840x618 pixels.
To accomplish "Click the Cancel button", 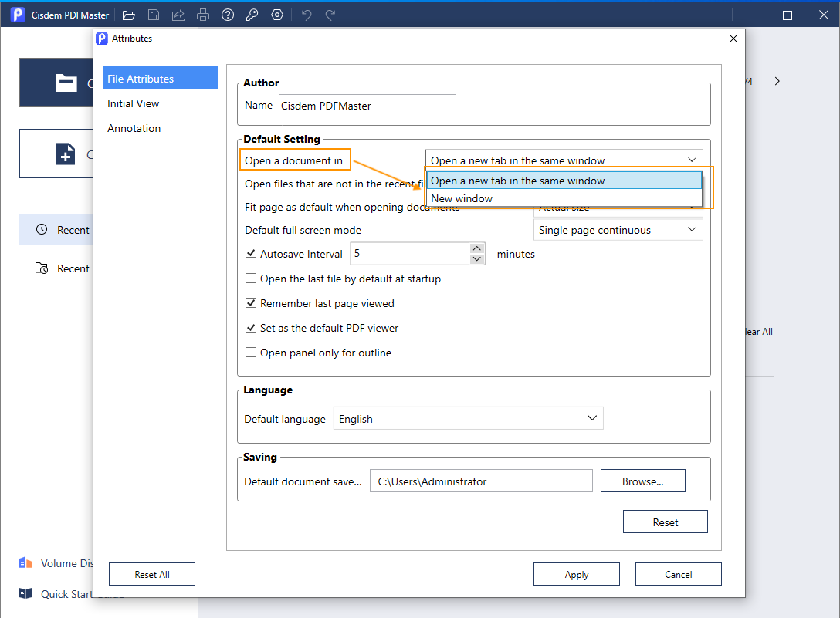I will (678, 574).
